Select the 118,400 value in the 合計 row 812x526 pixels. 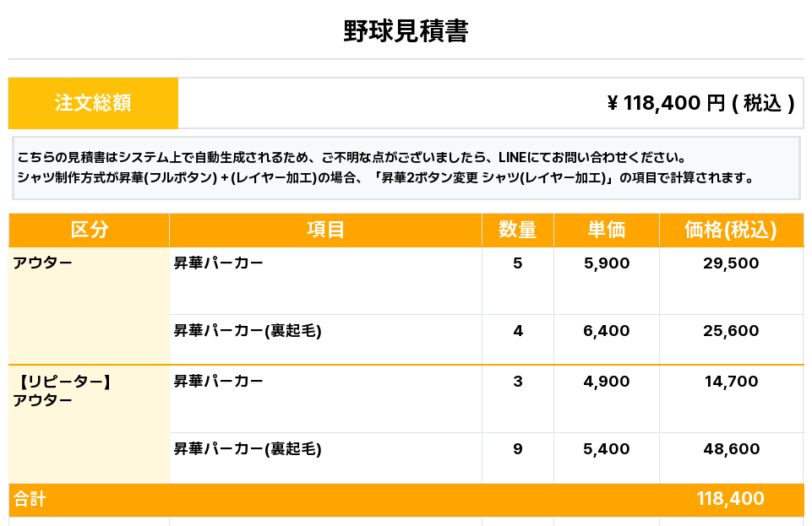730,500
